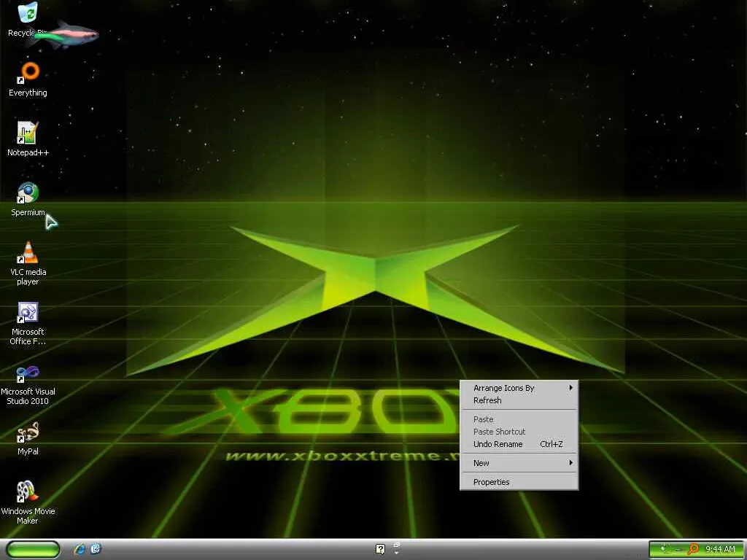Click the greyed Paste Shortcut entry

click(x=519, y=432)
